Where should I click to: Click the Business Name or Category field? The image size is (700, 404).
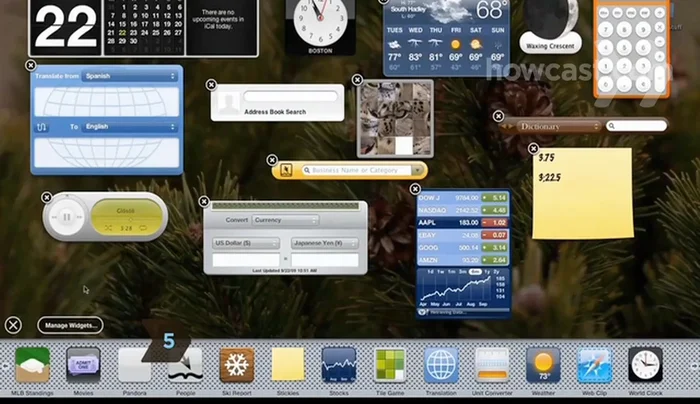pos(356,170)
